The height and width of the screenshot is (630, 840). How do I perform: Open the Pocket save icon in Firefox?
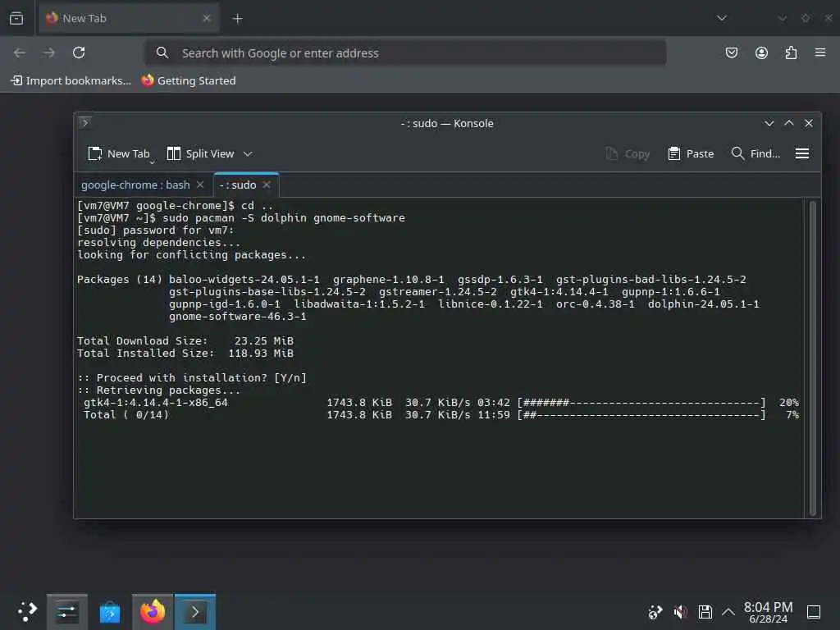coord(731,52)
